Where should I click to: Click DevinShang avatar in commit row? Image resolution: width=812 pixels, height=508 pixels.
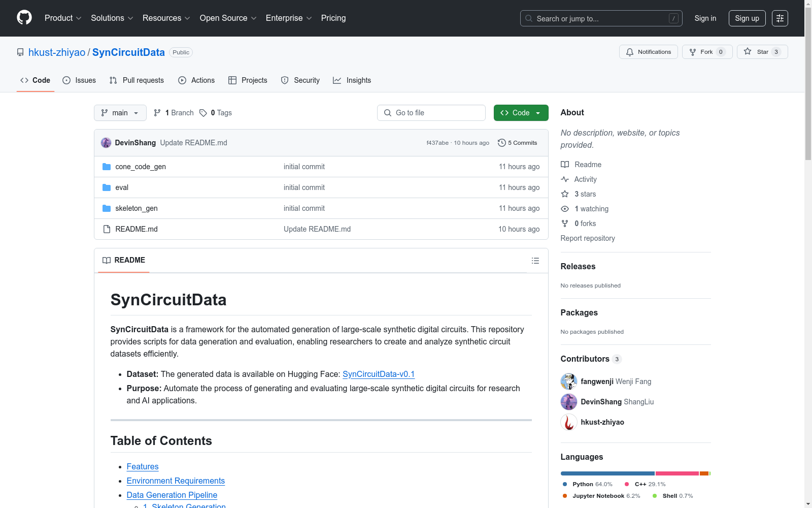coord(106,143)
